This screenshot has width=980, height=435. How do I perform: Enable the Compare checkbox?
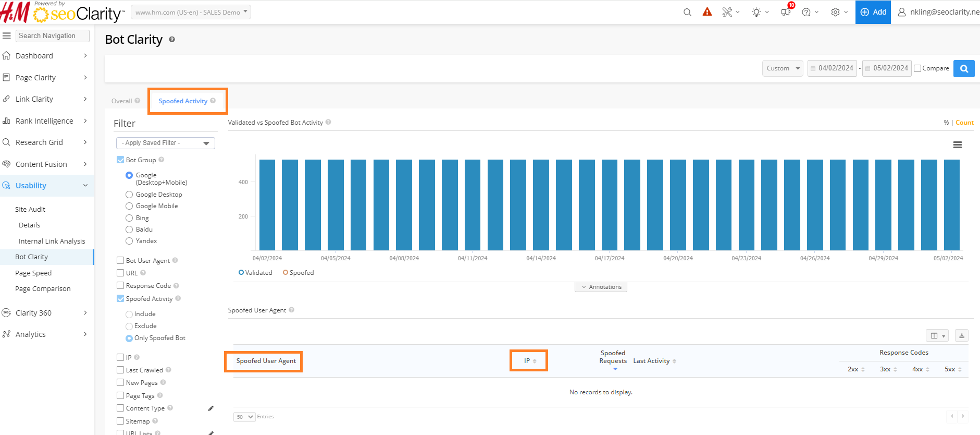click(917, 68)
